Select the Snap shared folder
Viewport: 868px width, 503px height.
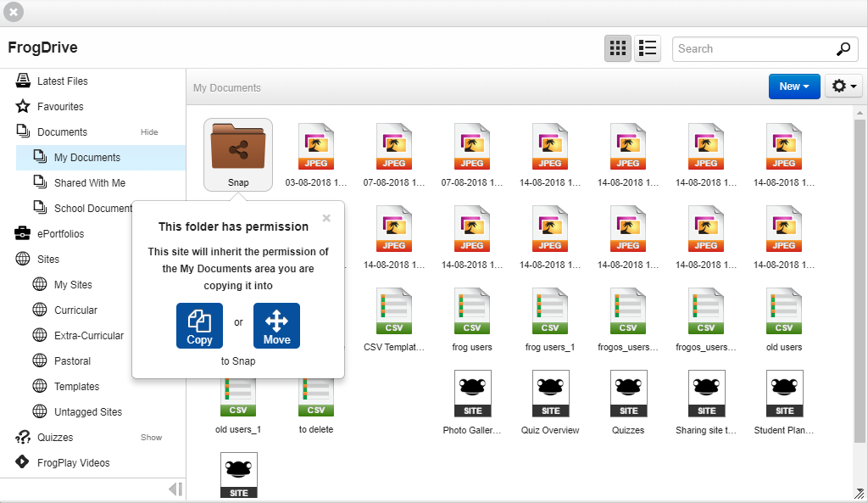point(238,154)
